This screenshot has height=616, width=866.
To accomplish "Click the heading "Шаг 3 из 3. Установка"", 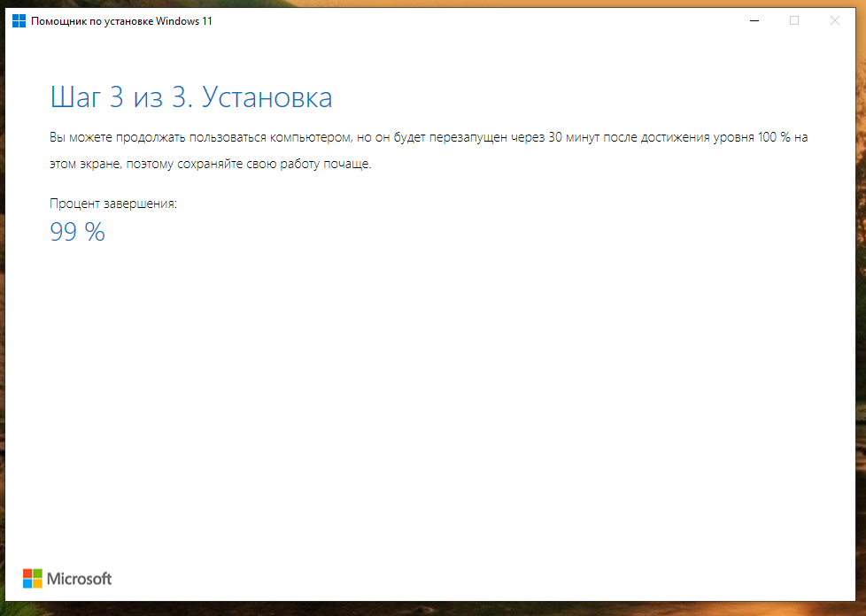I will 191,97.
